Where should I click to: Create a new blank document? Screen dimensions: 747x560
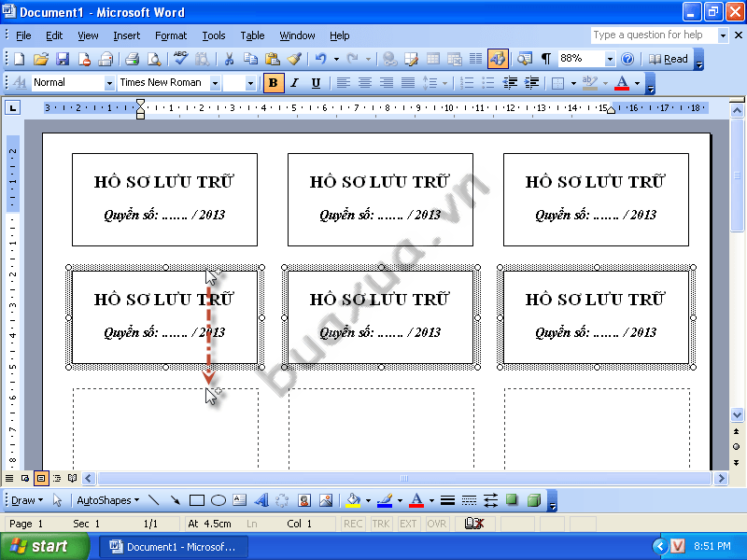pos(19,59)
